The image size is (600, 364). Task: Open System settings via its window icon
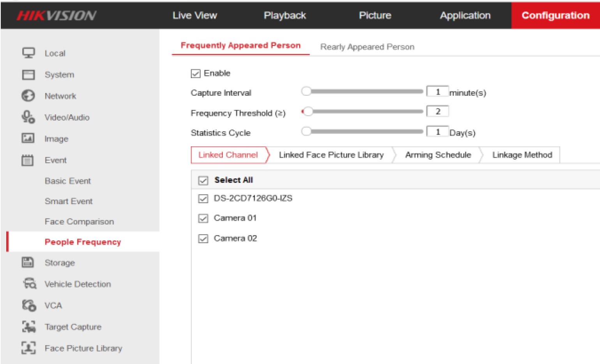coord(28,74)
